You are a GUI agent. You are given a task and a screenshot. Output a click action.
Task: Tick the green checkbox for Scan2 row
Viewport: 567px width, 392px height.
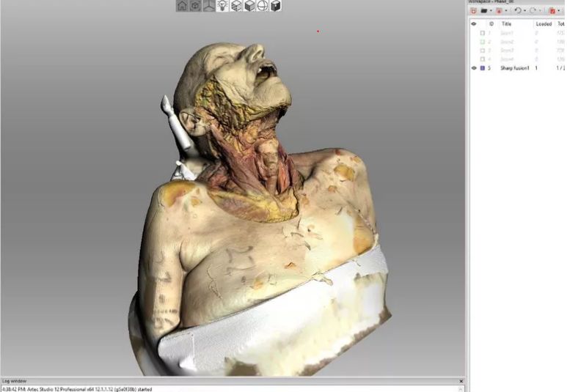coord(483,42)
